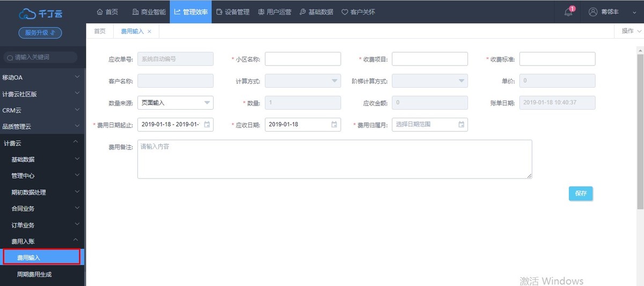Click the search magnifier icon in sidebar
Screen dimensions: 644x286
(10, 58)
